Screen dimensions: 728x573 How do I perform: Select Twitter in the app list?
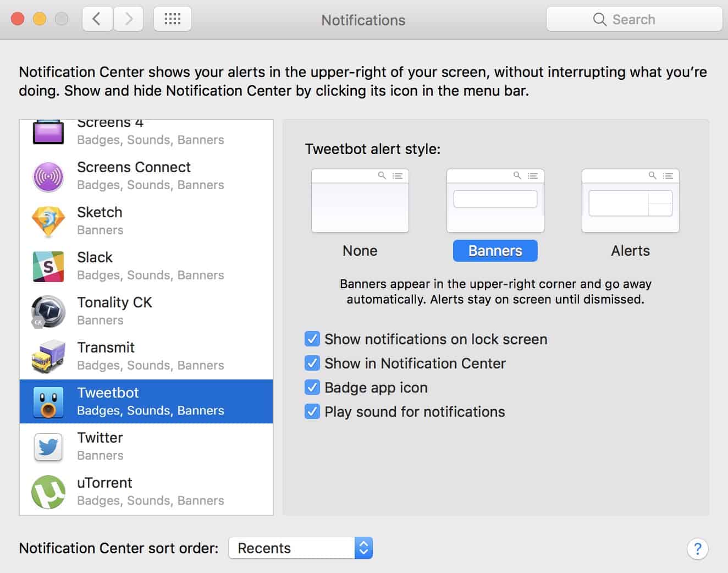coord(146,447)
